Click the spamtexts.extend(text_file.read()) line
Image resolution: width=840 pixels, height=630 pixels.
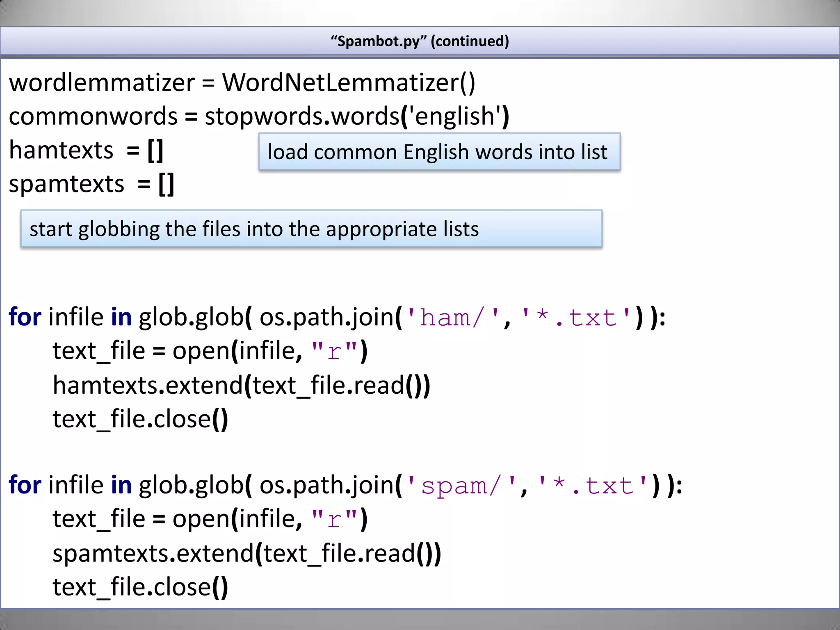pos(247,553)
